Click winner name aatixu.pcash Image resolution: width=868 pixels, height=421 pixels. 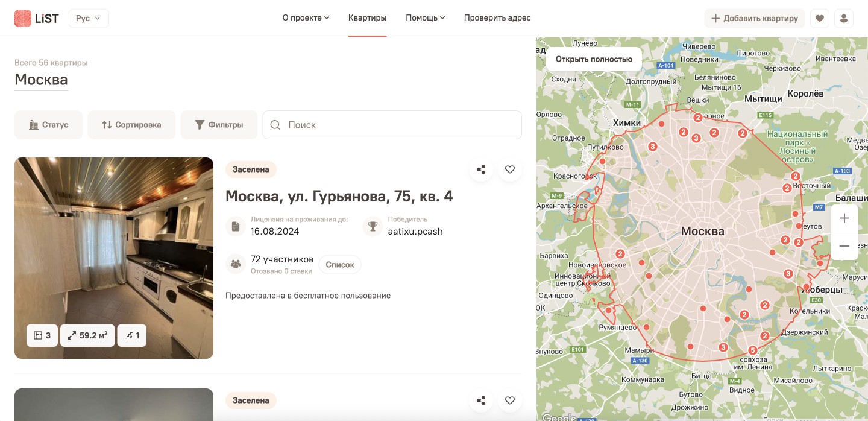415,232
